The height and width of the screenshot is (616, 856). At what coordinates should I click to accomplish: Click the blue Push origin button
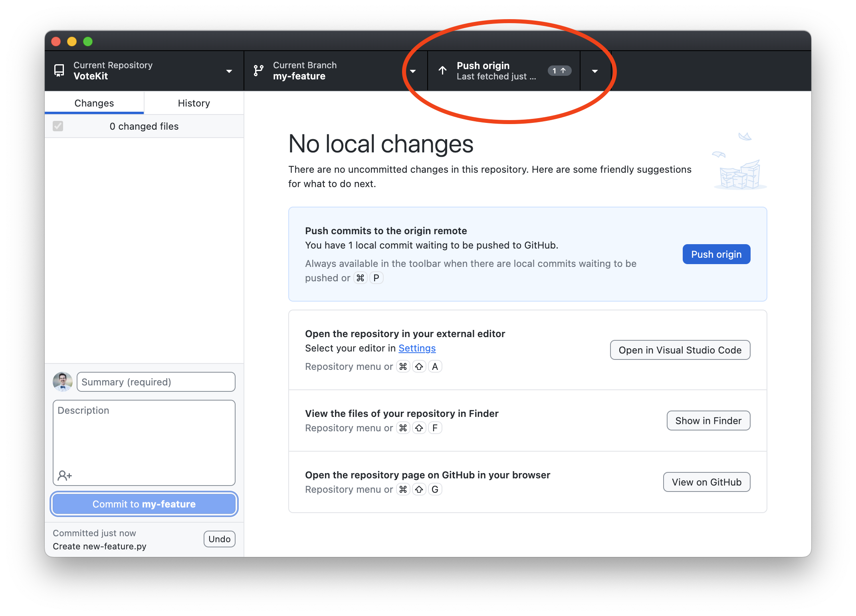[716, 254]
